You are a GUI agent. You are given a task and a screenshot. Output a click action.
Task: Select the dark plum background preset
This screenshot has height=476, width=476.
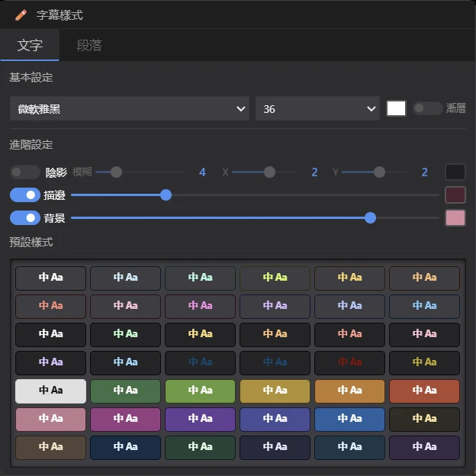click(x=424, y=447)
